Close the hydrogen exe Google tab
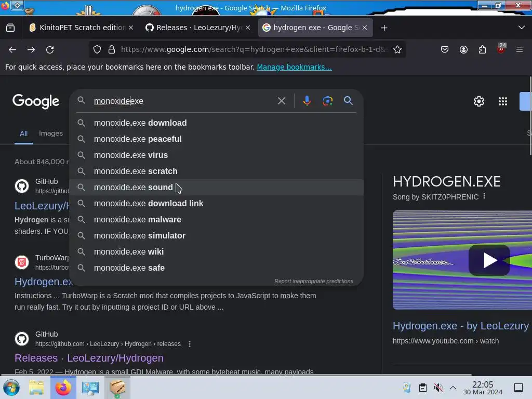Screen dimensions: 532x399 [365, 28]
